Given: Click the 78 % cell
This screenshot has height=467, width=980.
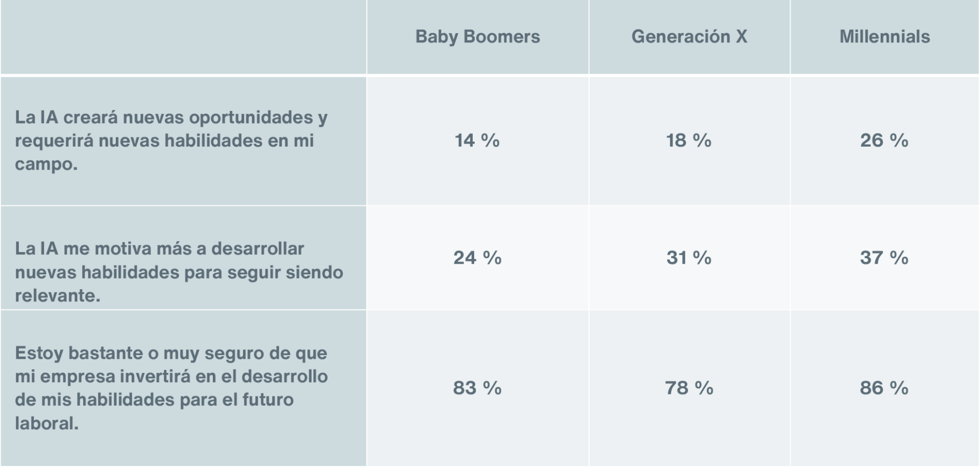Looking at the screenshot, I should click(x=689, y=388).
